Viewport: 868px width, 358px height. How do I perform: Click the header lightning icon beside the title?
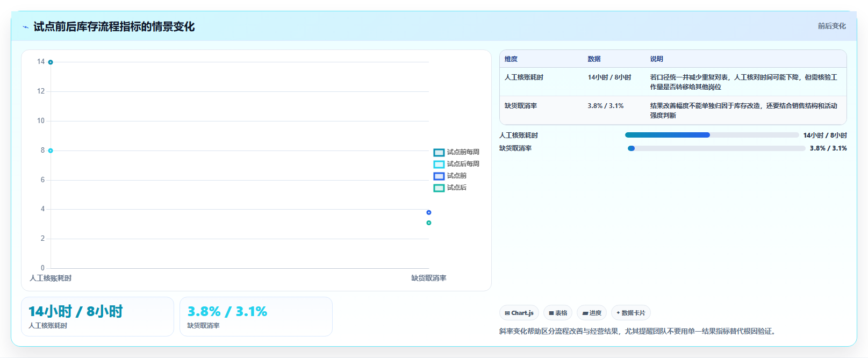click(x=25, y=27)
